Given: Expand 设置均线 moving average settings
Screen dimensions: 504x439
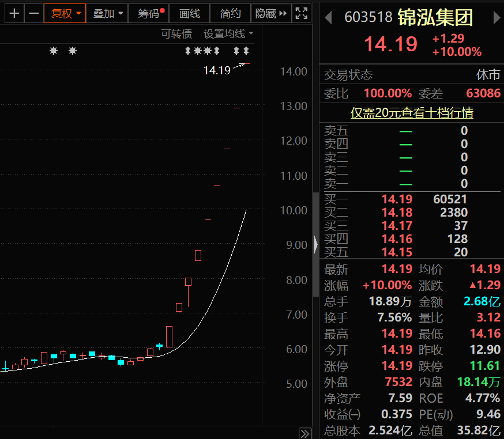Looking at the screenshot, I should click(x=228, y=33).
